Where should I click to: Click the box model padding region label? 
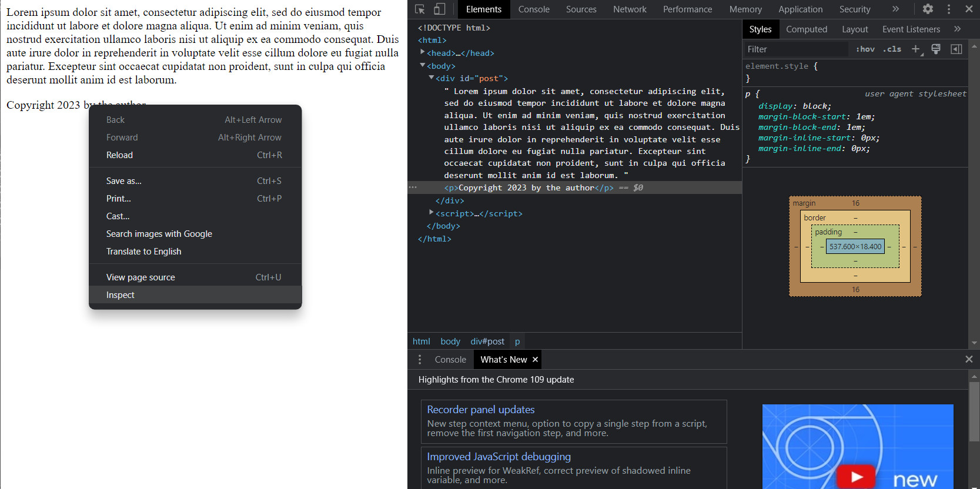pyautogui.click(x=828, y=232)
